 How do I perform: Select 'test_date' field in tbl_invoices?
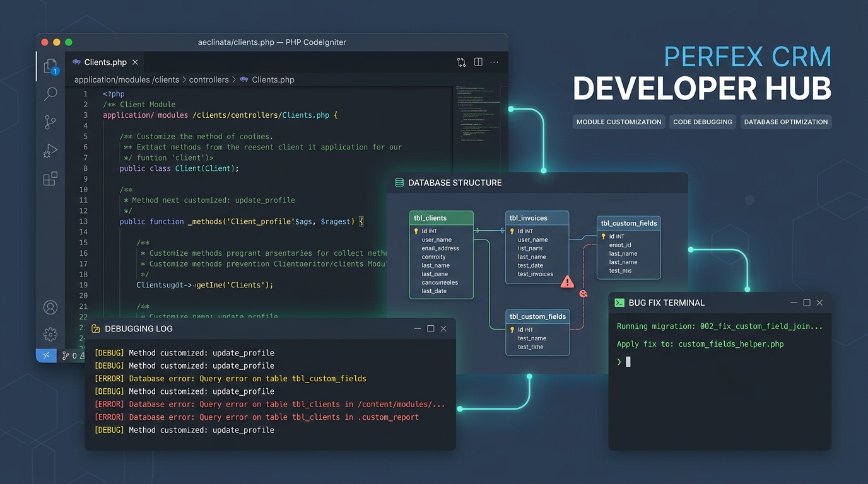click(x=531, y=265)
